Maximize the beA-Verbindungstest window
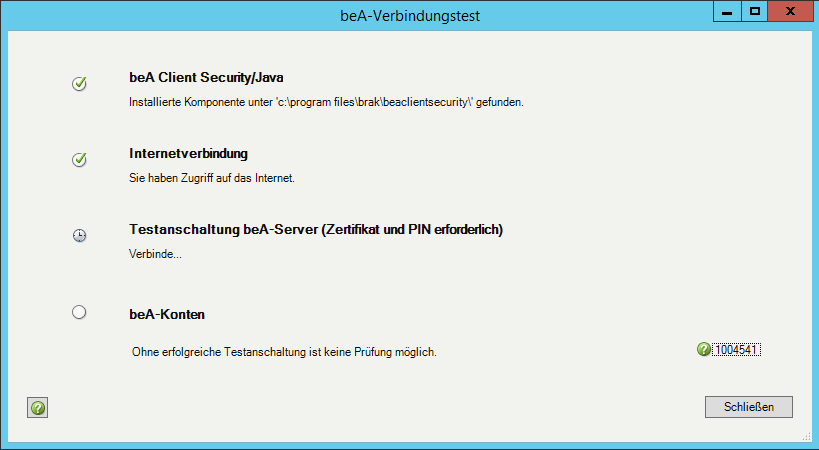Viewport: 819px width, 450px height. pos(755,11)
